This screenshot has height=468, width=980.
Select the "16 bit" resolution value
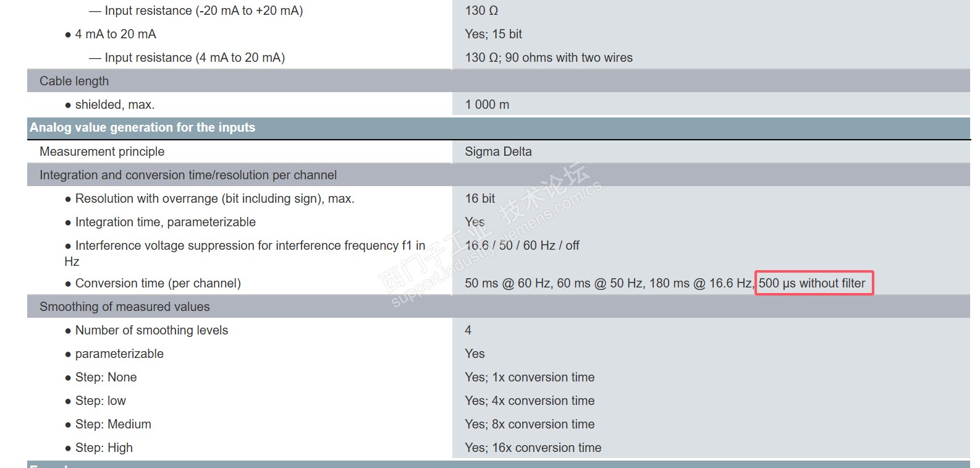click(x=480, y=198)
